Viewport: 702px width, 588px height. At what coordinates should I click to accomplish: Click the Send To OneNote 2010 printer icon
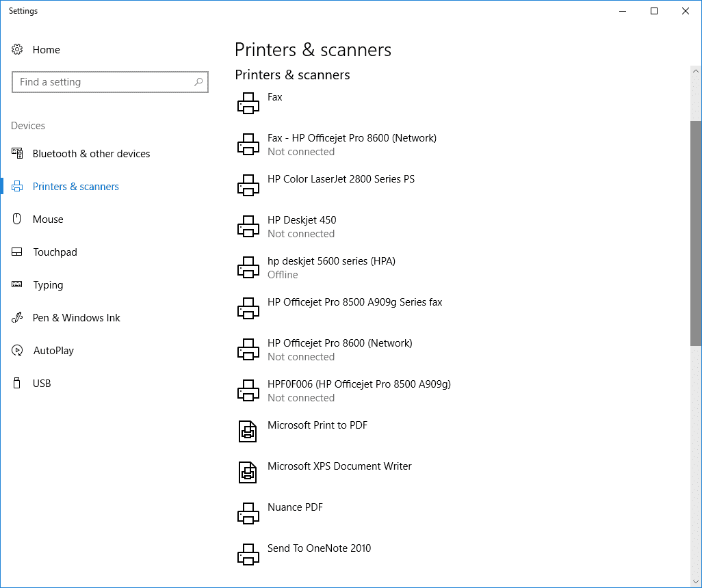248,554
